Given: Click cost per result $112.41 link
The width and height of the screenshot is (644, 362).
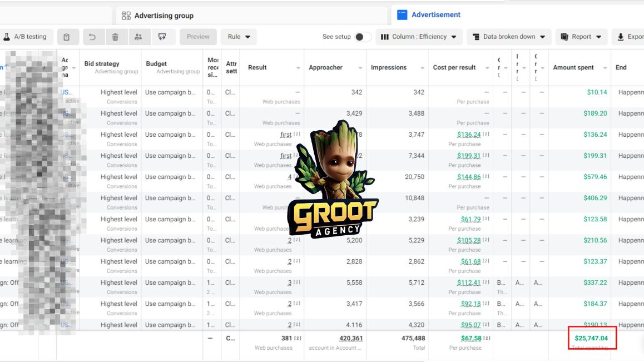Looking at the screenshot, I should click(469, 282).
